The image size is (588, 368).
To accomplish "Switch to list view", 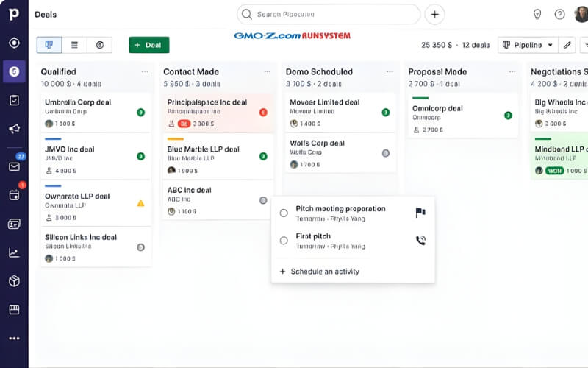I will click(x=74, y=45).
